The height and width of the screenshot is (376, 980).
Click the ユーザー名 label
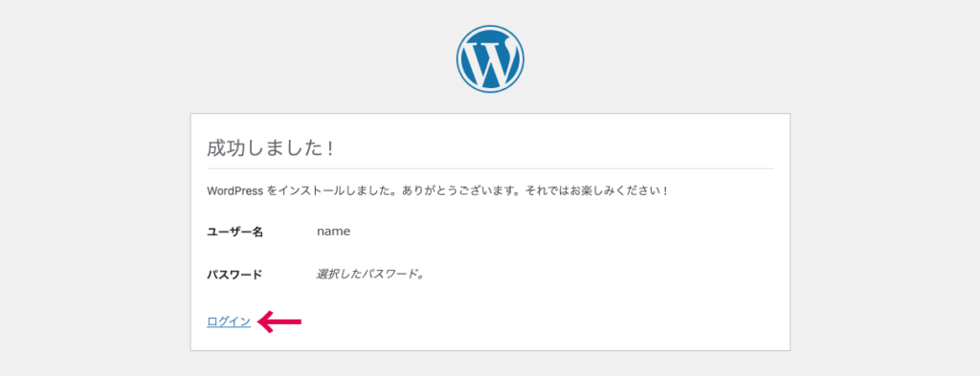(235, 232)
